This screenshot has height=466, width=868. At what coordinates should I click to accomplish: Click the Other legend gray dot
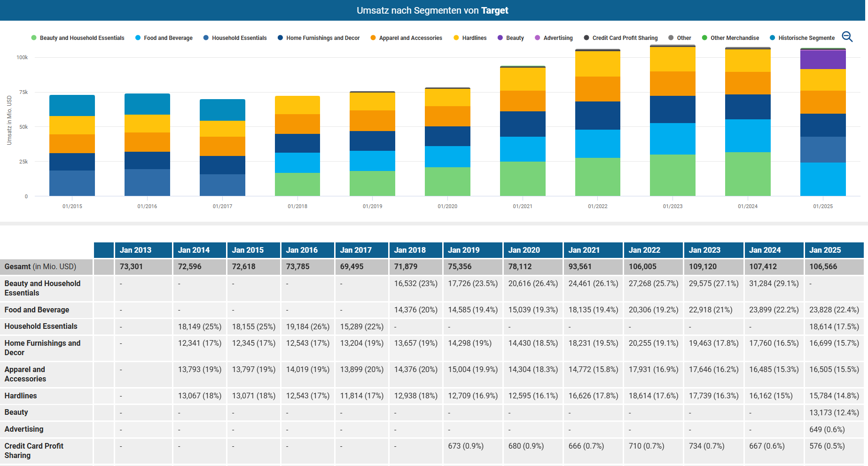pyautogui.click(x=671, y=38)
